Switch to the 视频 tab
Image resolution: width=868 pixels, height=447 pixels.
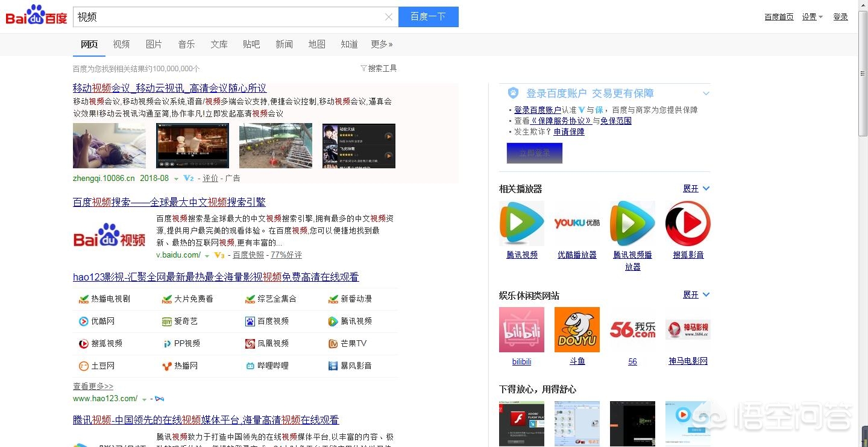click(x=121, y=44)
